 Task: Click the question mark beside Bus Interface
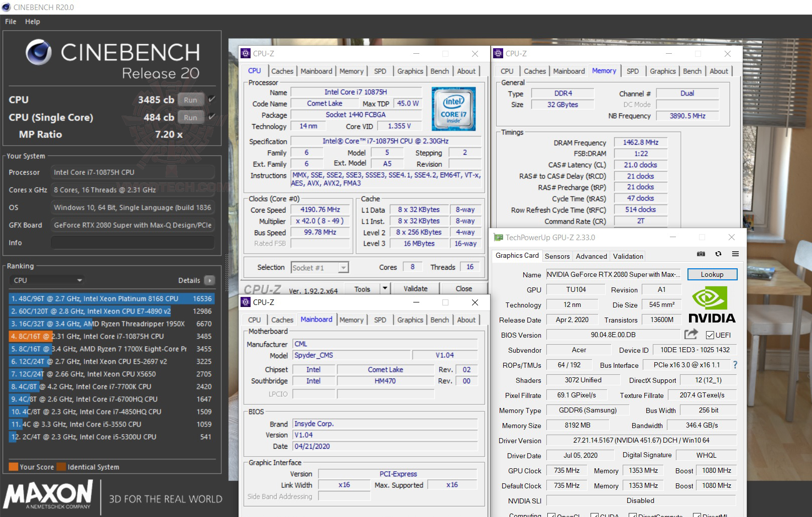point(735,365)
